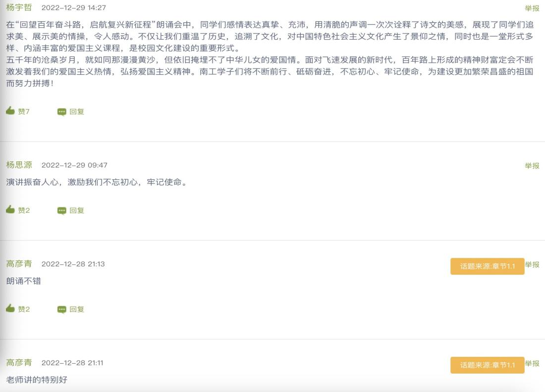Like 杨宇哲's comment with thumbs-up icon
Screen dimensions: 545x392
(10, 111)
